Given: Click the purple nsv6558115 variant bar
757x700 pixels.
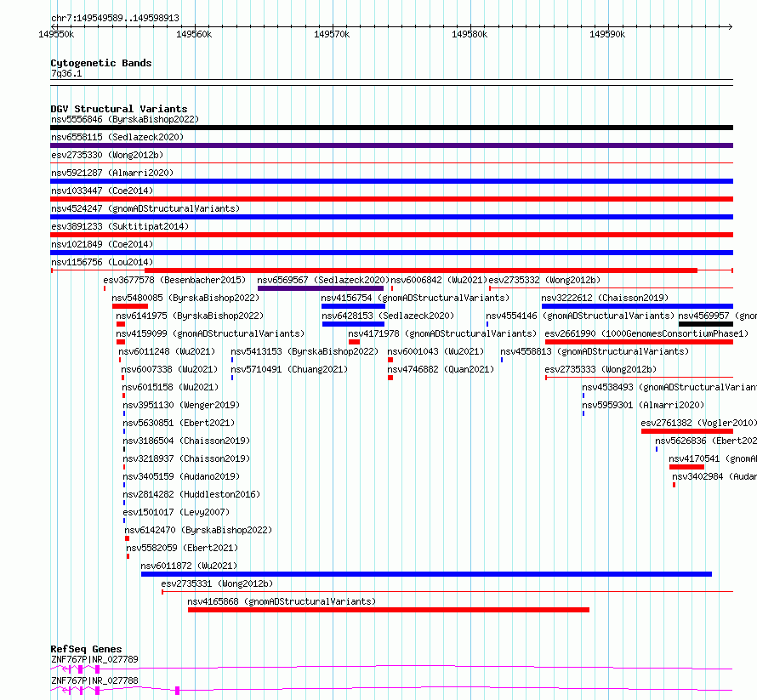Looking at the screenshot, I should pos(391,145).
